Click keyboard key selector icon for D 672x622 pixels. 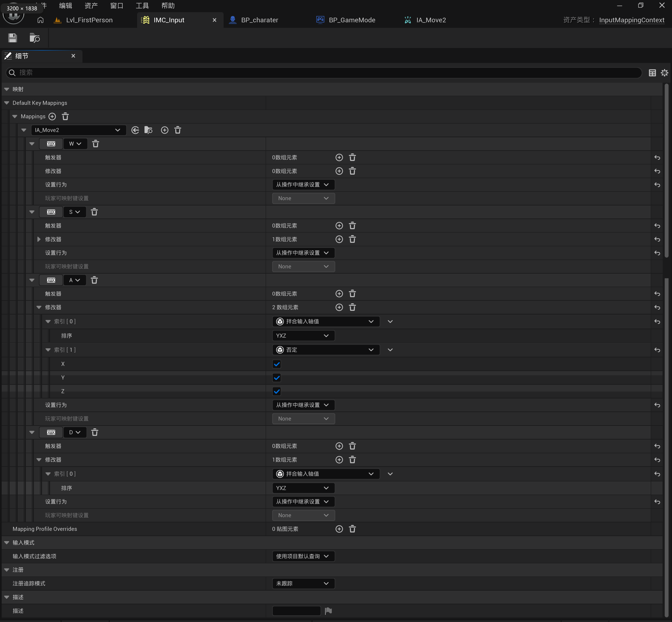(51, 433)
